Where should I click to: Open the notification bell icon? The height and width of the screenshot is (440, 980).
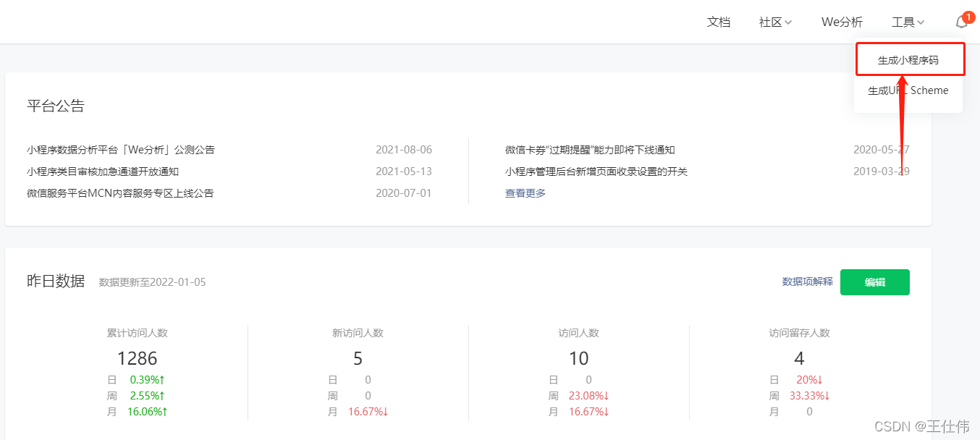click(x=962, y=22)
